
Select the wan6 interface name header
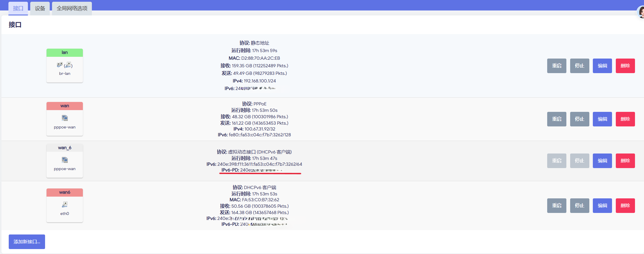coord(65,193)
